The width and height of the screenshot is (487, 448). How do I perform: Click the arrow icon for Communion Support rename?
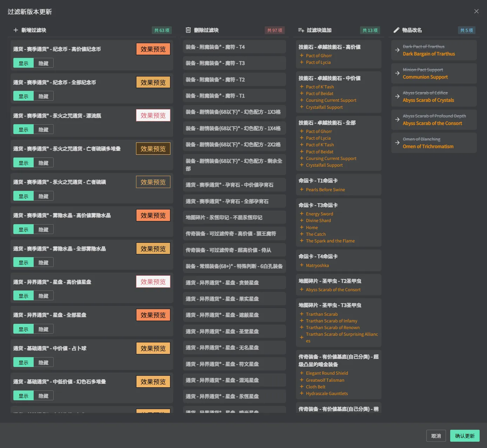point(397,73)
